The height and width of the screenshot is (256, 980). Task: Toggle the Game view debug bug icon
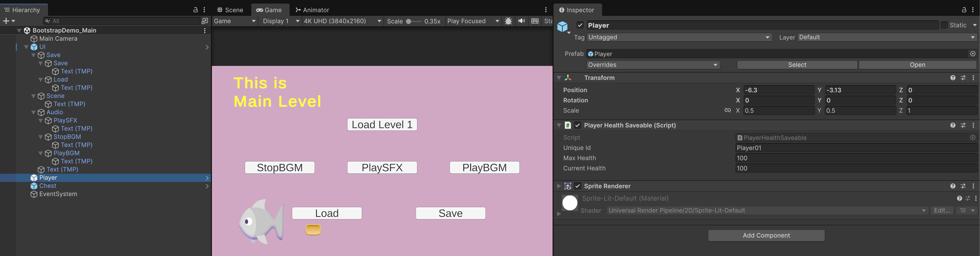508,21
